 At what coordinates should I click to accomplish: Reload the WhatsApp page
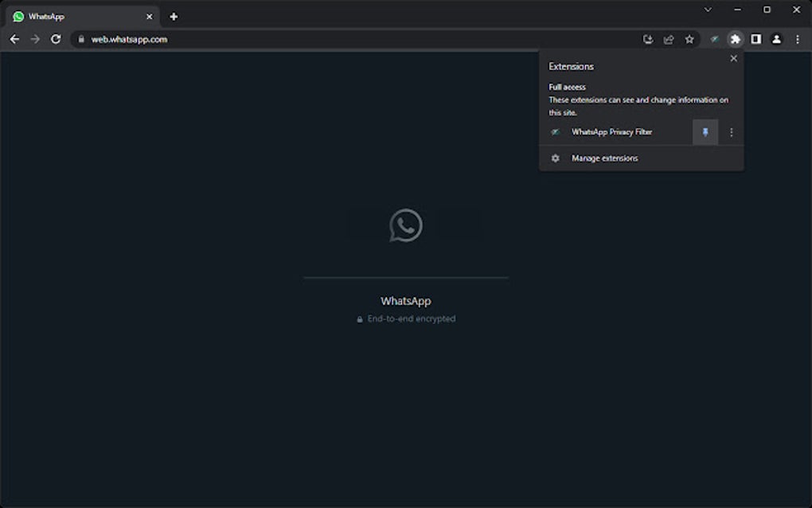click(x=55, y=39)
